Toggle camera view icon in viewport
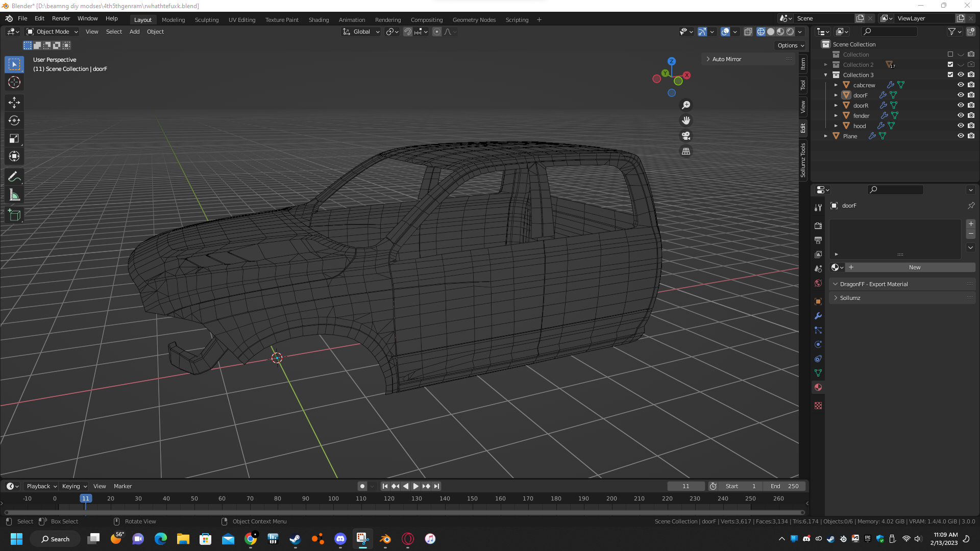This screenshot has height=551, width=980. tap(686, 136)
